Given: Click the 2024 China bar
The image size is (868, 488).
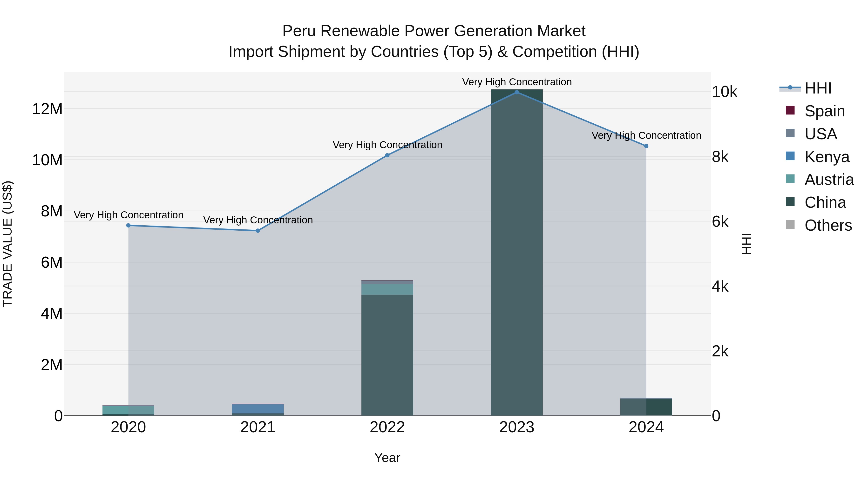Looking at the screenshot, I should pyautogui.click(x=646, y=407).
